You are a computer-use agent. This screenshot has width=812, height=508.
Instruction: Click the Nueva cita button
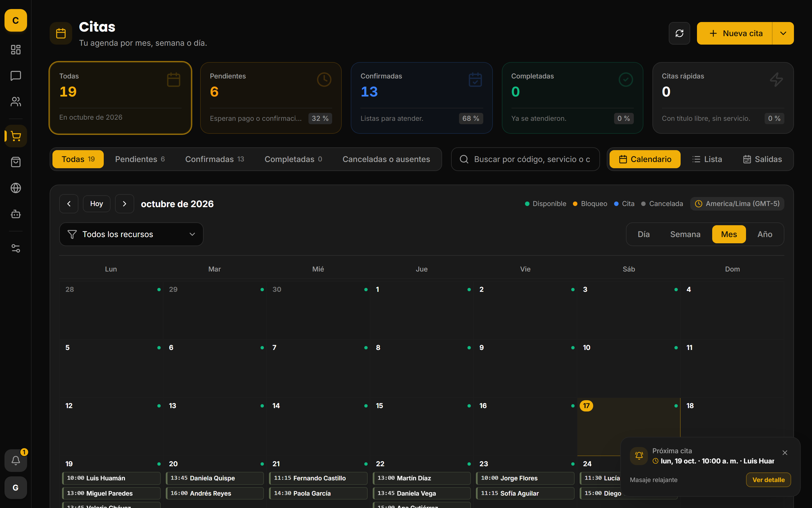(x=734, y=33)
